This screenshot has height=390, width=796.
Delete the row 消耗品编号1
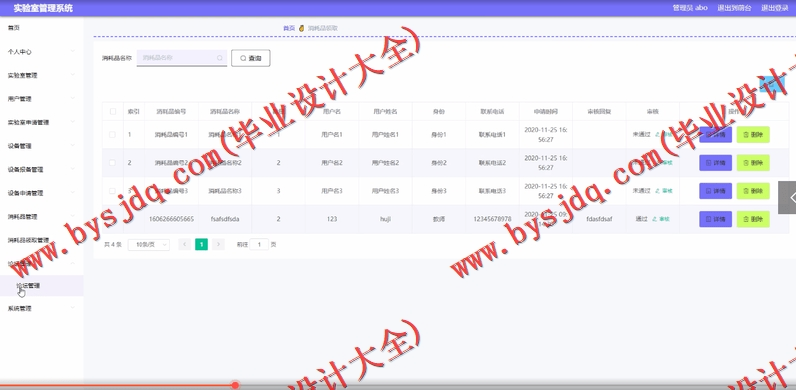tap(753, 135)
